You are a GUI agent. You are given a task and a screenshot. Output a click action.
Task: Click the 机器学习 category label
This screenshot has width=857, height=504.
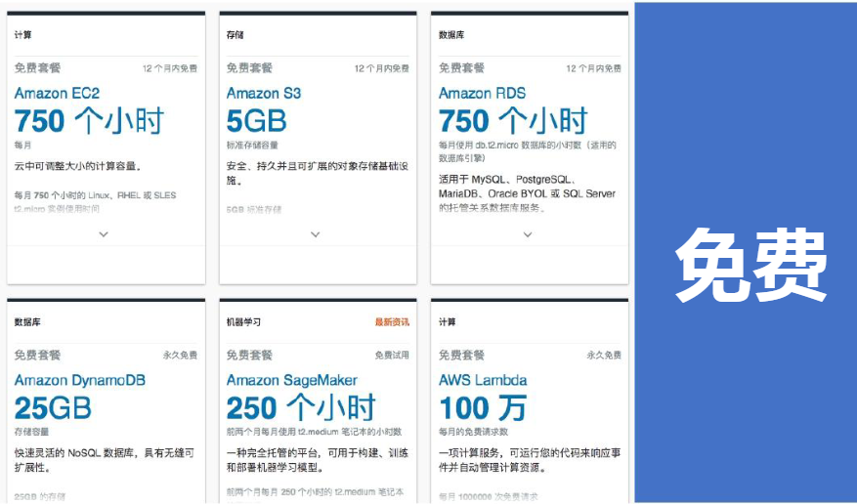pyautogui.click(x=243, y=322)
